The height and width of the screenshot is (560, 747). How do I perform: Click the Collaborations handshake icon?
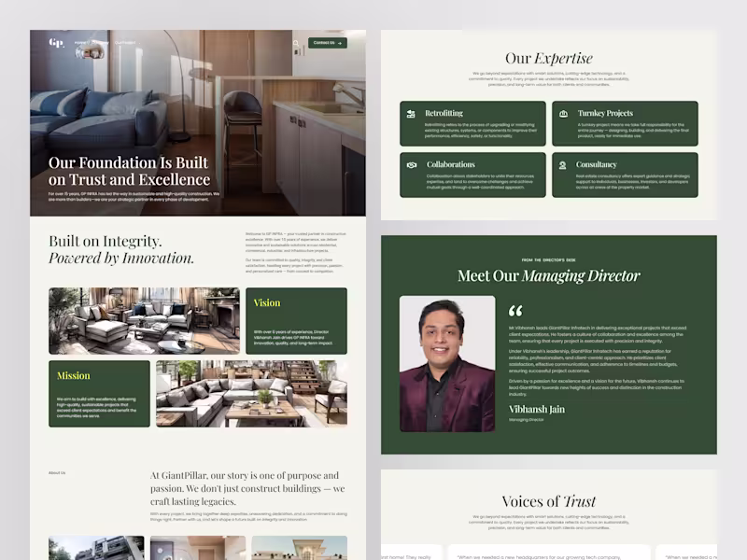pyautogui.click(x=412, y=165)
